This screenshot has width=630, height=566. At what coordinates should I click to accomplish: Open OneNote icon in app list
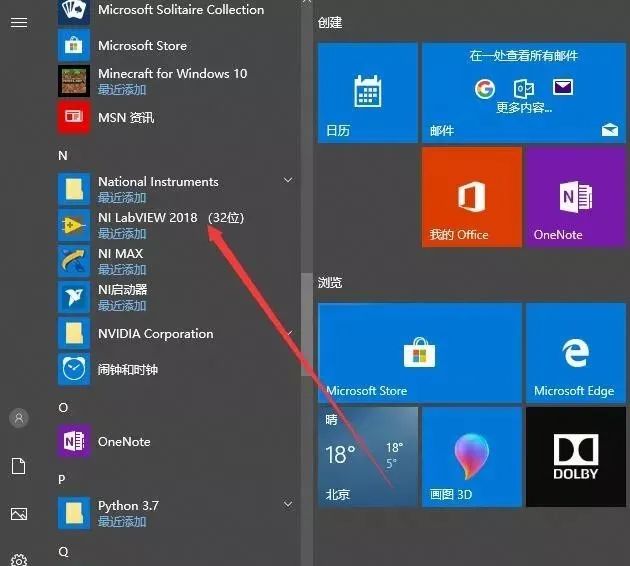tap(74, 441)
